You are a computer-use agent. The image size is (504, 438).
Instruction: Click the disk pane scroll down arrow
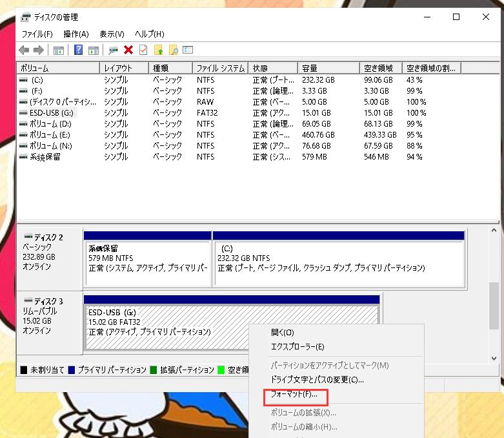(x=494, y=358)
